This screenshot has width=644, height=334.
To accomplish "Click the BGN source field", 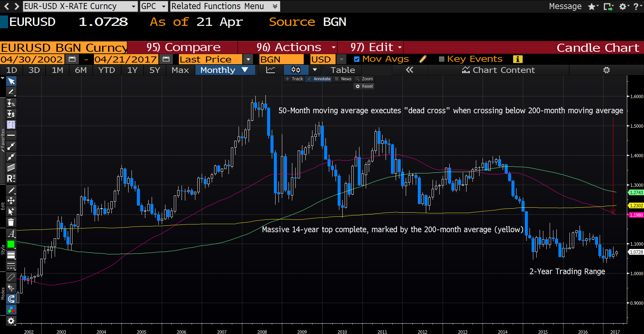I will [x=281, y=59].
